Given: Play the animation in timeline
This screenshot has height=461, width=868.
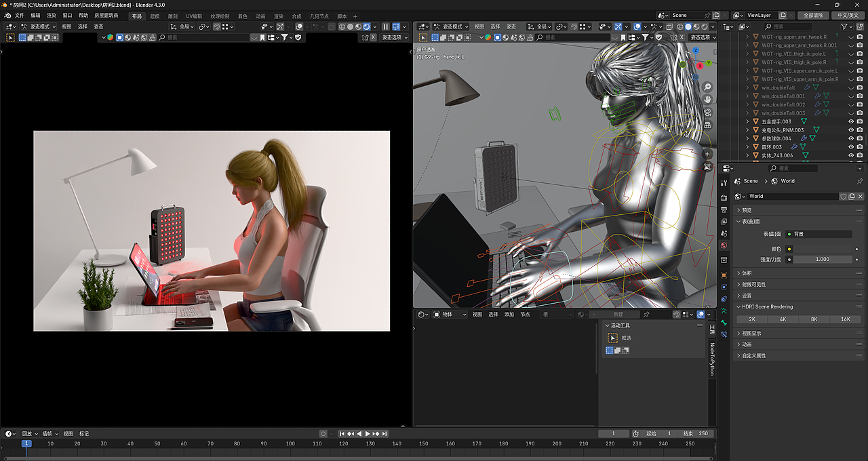Looking at the screenshot, I should pyautogui.click(x=368, y=433).
